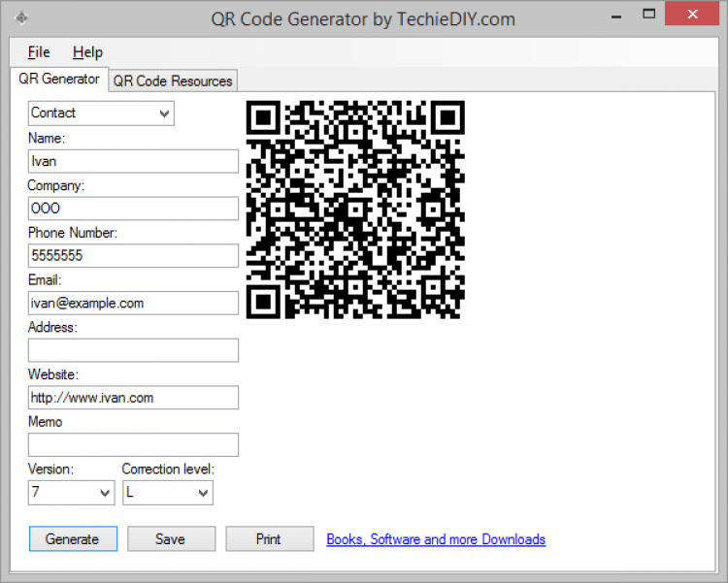Click the Website: label
Screen dimensions: 728x583
tap(53, 374)
